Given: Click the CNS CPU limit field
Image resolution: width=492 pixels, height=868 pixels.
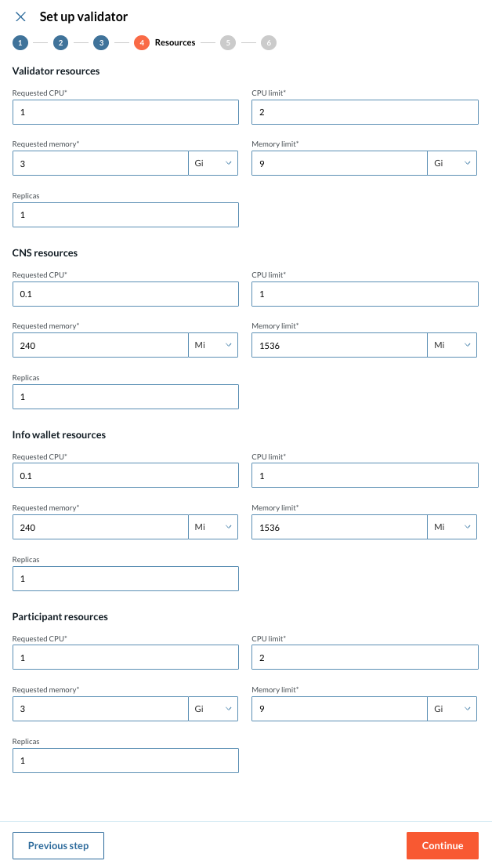Looking at the screenshot, I should (x=364, y=294).
